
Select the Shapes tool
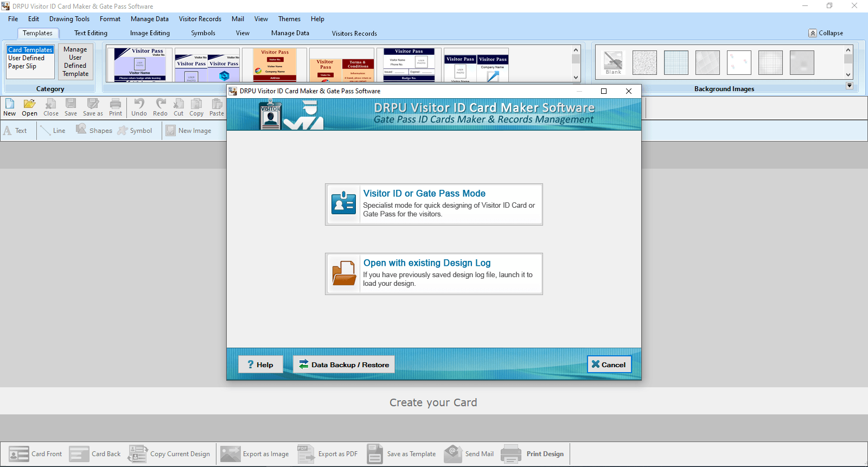94,131
